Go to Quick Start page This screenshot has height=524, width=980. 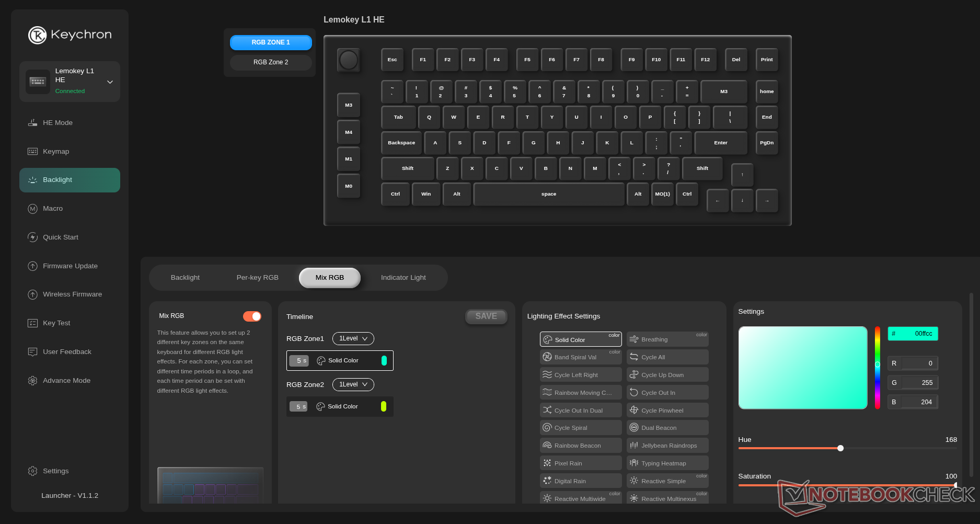pos(60,237)
